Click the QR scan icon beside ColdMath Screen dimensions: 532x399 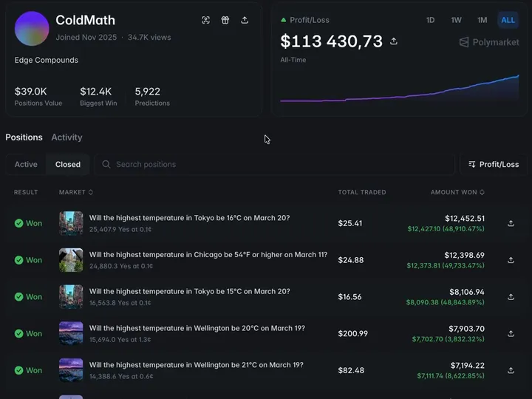coord(205,20)
